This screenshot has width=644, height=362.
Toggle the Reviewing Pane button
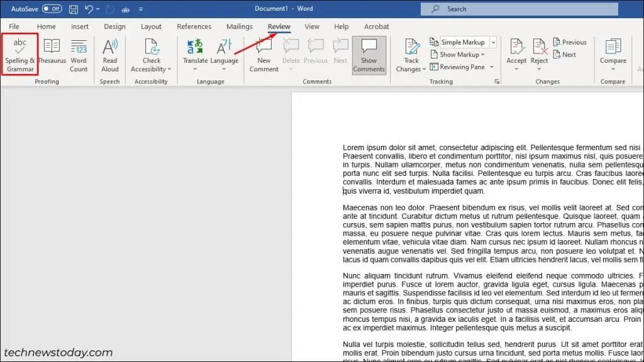click(457, 67)
